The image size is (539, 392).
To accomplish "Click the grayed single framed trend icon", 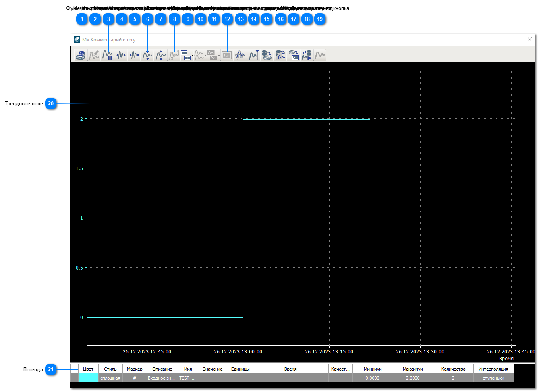I will (x=227, y=55).
